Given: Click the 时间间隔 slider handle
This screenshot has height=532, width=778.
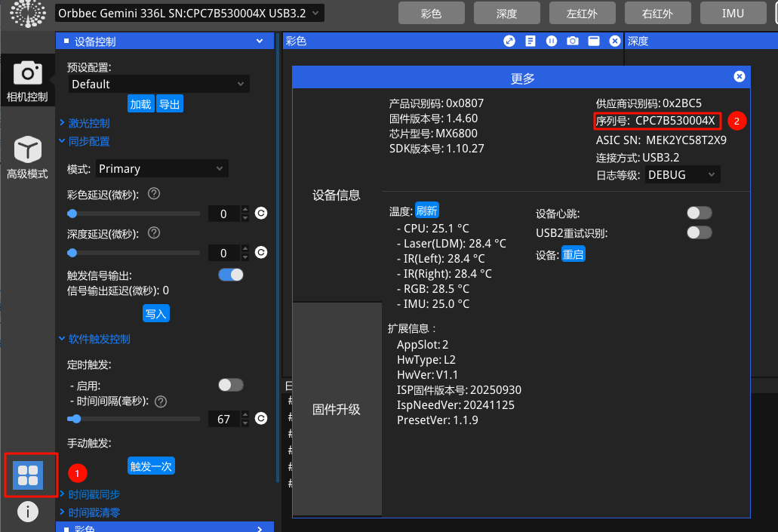Looking at the screenshot, I should pos(75,418).
